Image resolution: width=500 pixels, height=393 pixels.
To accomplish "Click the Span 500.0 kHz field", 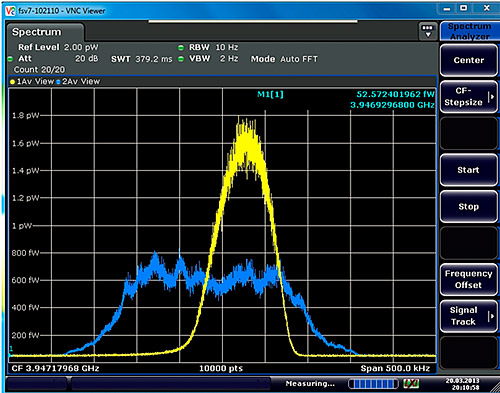I will pyautogui.click(x=395, y=368).
